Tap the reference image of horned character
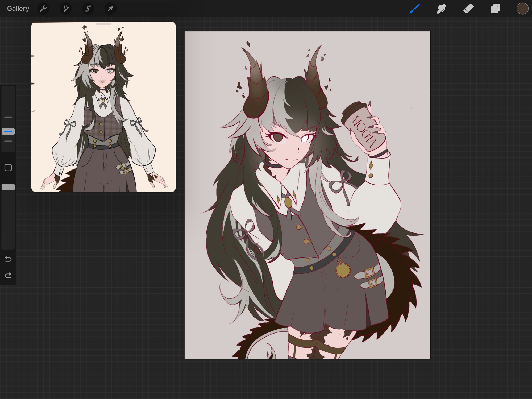Screen dimensions: 532x399 pos(103,112)
